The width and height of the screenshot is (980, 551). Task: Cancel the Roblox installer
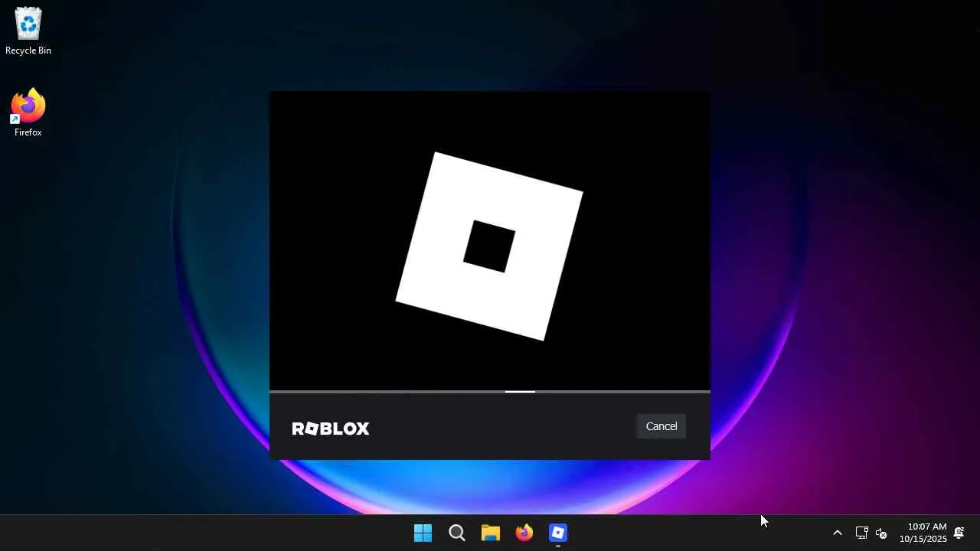tap(661, 426)
